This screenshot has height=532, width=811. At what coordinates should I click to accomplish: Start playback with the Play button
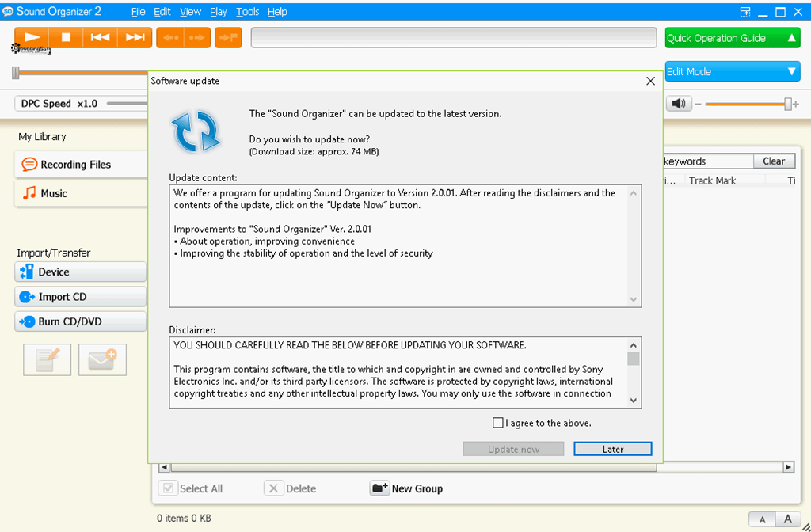pos(32,37)
